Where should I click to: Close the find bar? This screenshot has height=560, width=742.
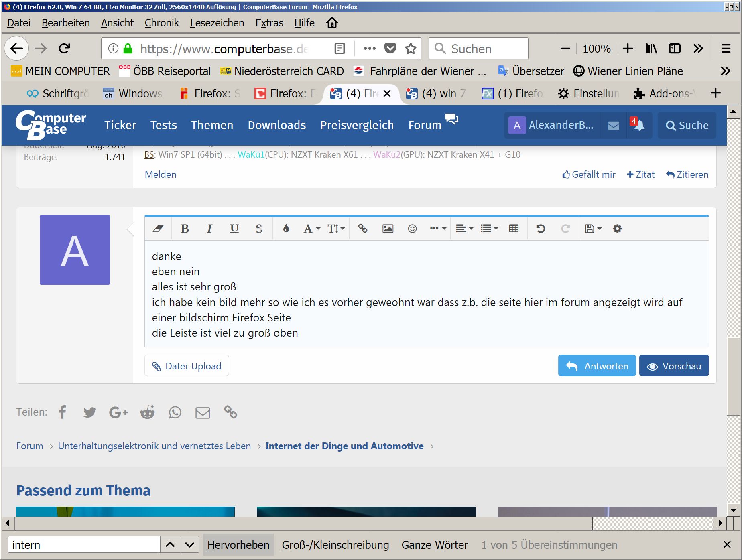(727, 544)
